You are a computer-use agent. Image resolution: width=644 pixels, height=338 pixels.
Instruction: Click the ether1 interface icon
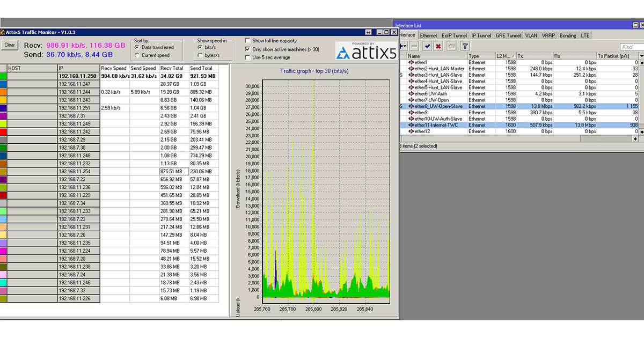(x=411, y=62)
